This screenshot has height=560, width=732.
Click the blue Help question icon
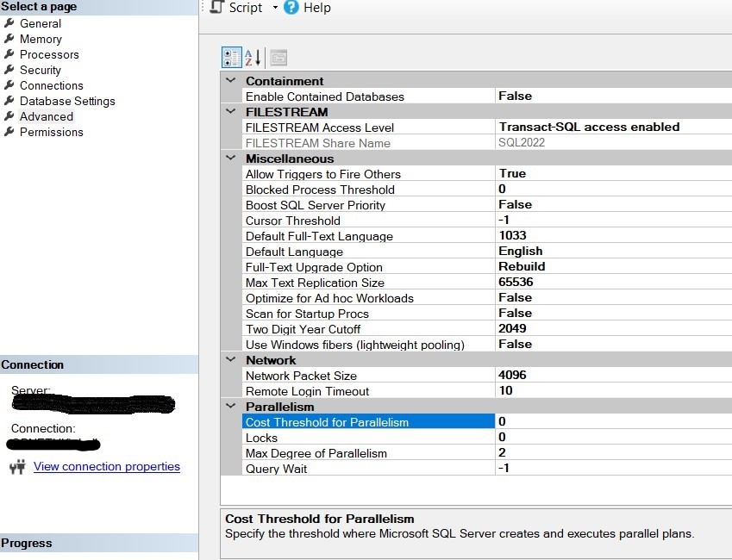291,8
